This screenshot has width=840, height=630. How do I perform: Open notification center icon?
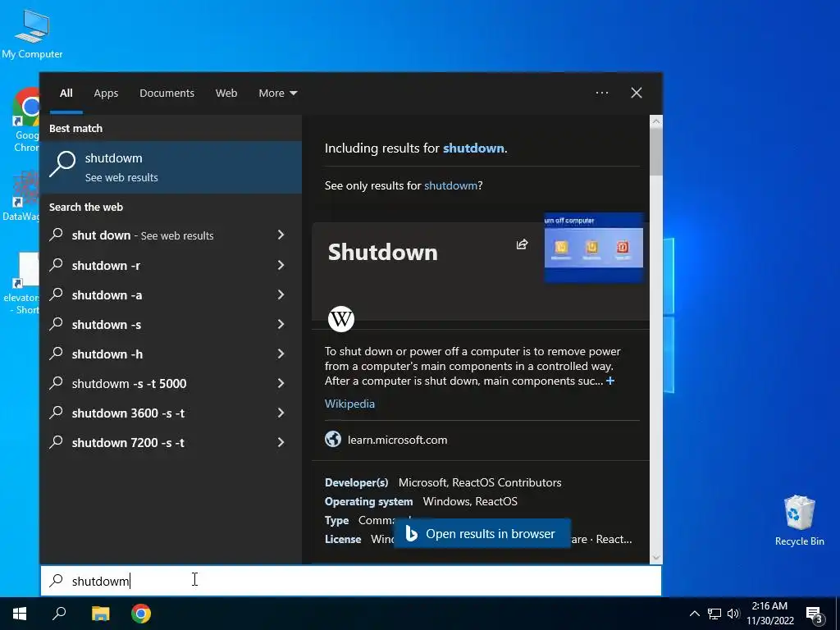[x=815, y=614]
